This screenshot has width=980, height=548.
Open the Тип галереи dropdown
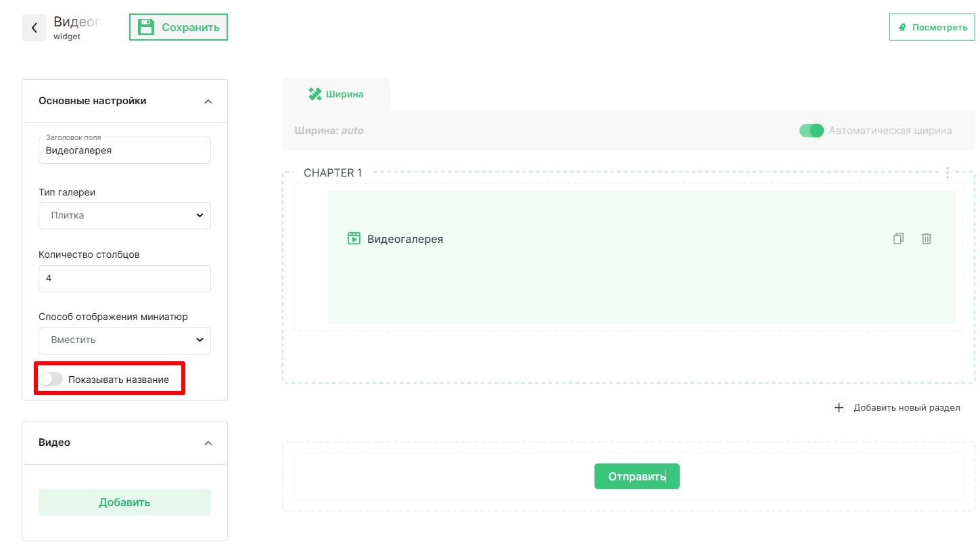tap(124, 215)
